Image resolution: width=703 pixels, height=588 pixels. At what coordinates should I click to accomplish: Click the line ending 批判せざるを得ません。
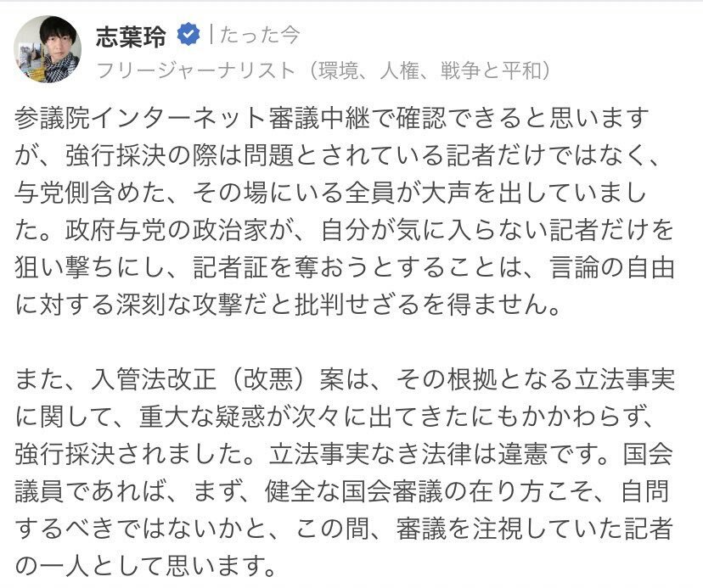click(x=288, y=305)
